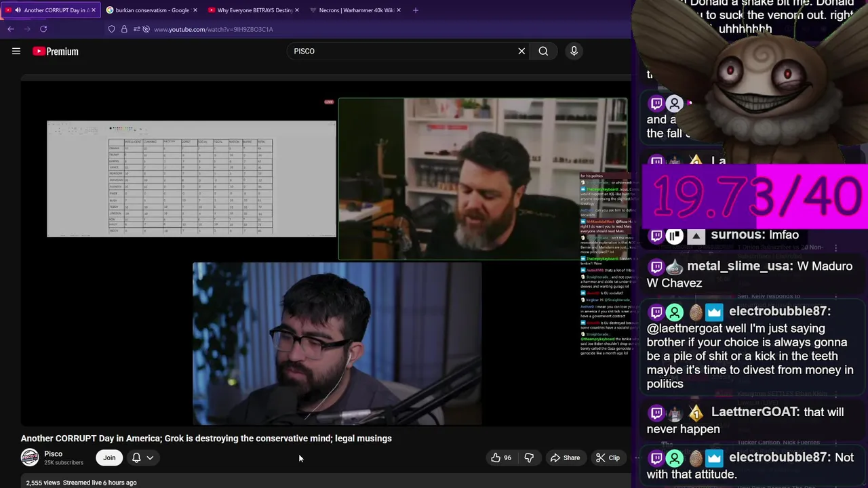Join the Pisco channel membership
The height and width of the screenshot is (488, 868).
point(109,457)
